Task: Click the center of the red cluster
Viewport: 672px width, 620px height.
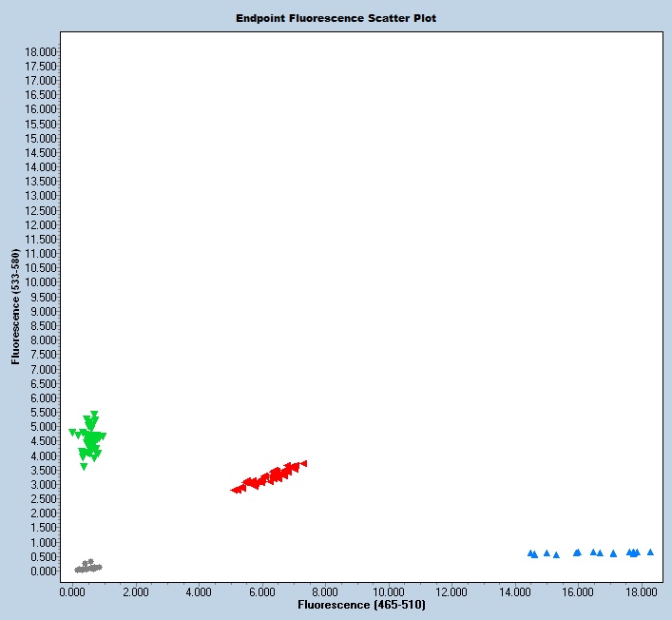Action: [x=270, y=476]
